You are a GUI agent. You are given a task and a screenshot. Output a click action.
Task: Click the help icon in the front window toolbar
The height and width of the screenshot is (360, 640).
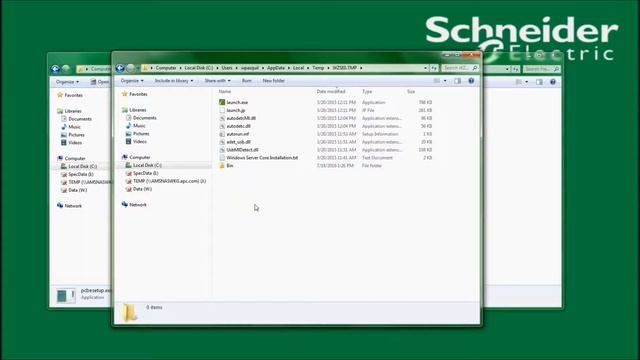(x=471, y=81)
